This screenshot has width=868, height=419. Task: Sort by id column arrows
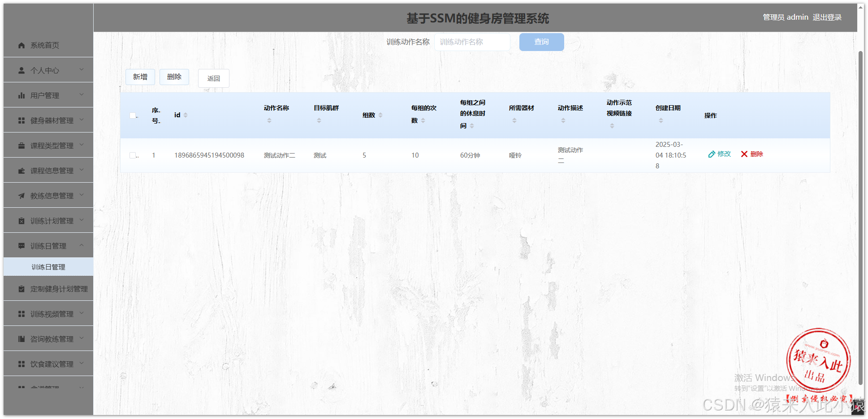(186, 115)
